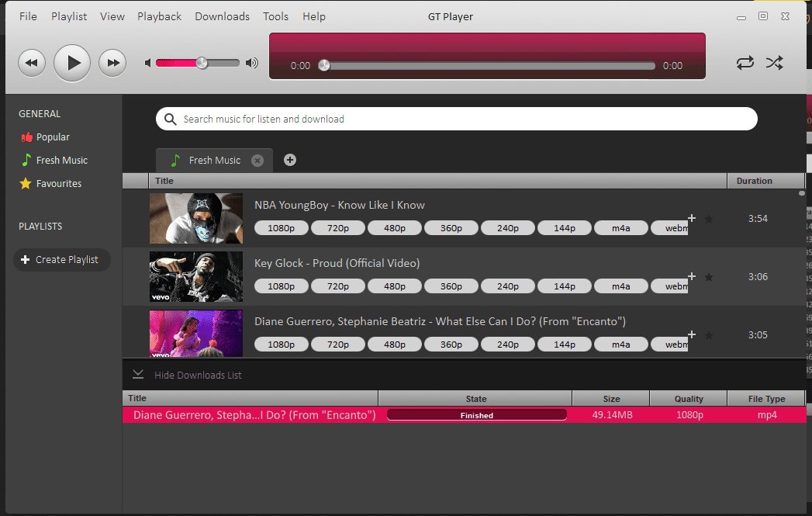The width and height of the screenshot is (812, 516).
Task: Download NBA YoungBoy track as m4a
Action: pyautogui.click(x=621, y=228)
